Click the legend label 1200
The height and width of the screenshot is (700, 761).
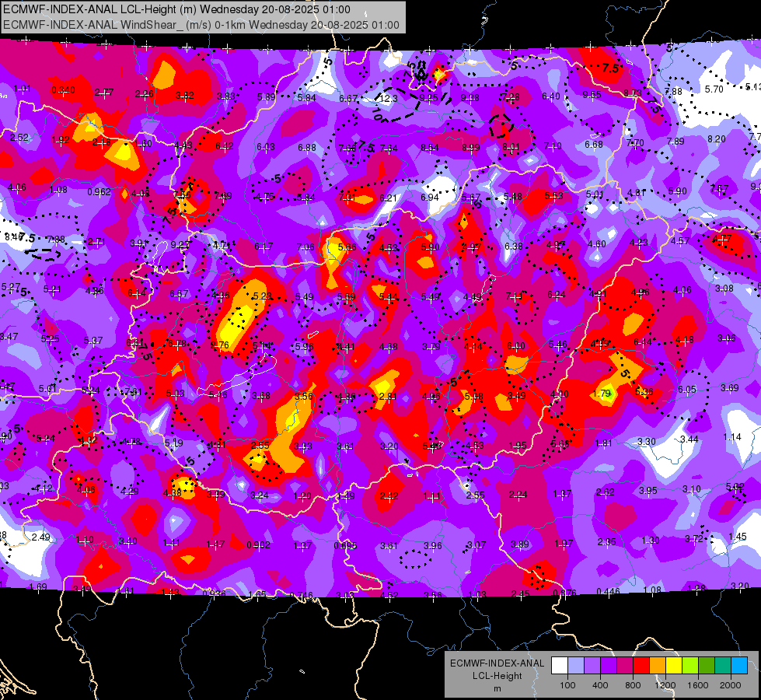click(x=665, y=685)
